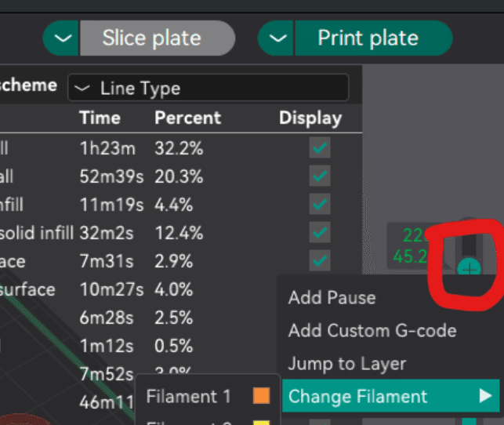
Task: Click the layer slider plus icon
Action: coord(470,269)
